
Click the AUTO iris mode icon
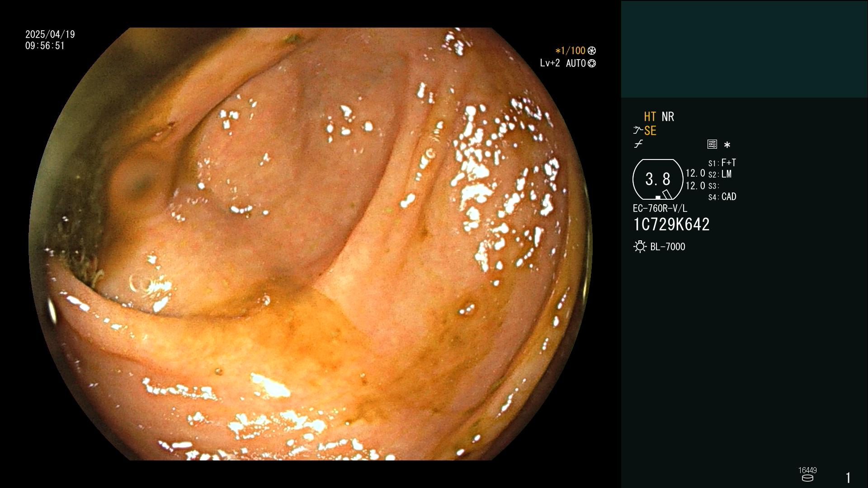(592, 63)
